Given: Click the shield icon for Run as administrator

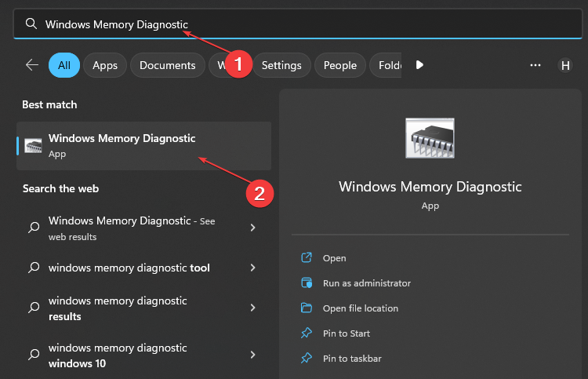Looking at the screenshot, I should (307, 282).
